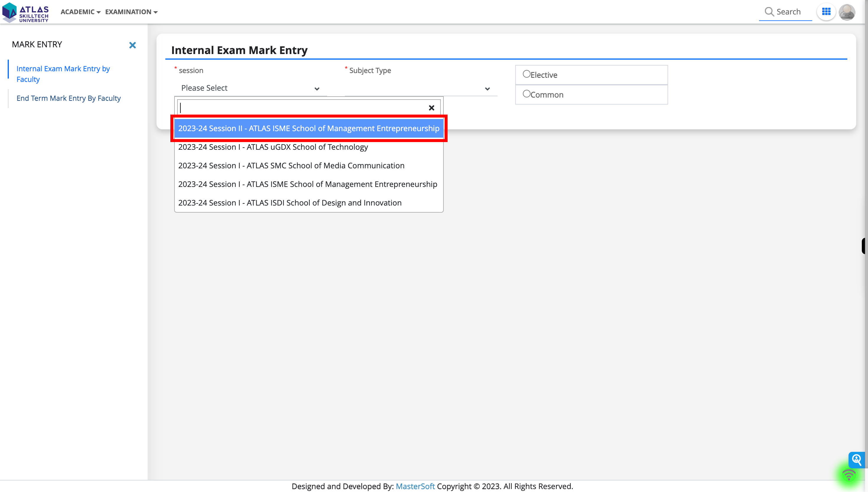
Task: Click the user profile avatar icon
Action: pos(847,12)
